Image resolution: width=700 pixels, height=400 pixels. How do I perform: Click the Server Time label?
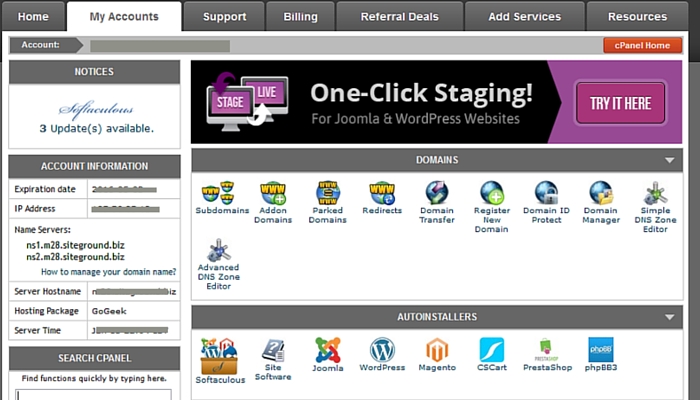[38, 331]
